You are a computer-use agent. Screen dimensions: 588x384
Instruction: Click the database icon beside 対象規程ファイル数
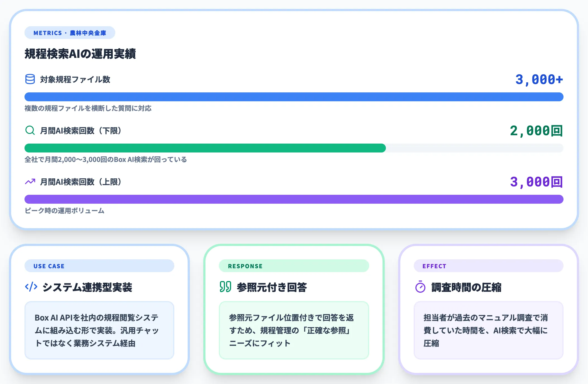click(30, 79)
